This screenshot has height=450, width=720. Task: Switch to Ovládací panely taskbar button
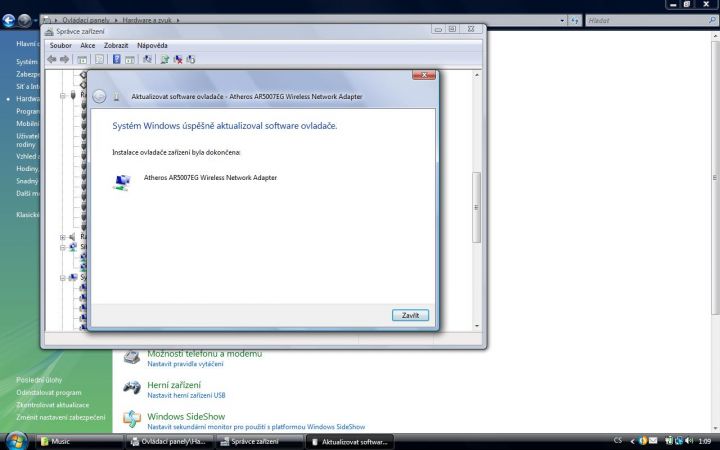(x=169, y=441)
